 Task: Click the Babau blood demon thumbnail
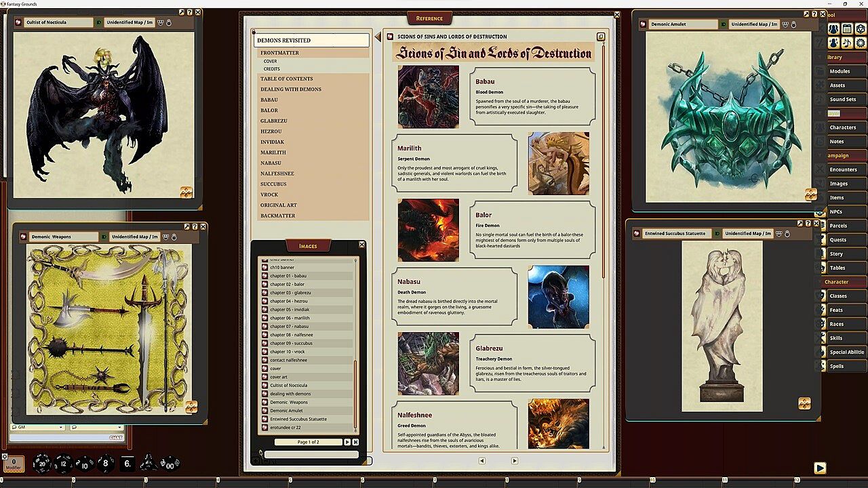click(429, 97)
